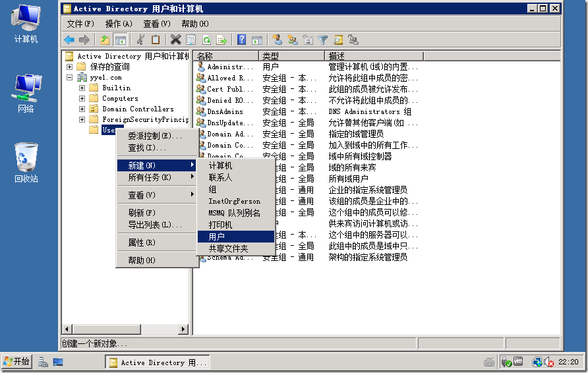Choose 委派控制(E)... in the context menu
This screenshot has height=373, width=588.
tap(157, 136)
